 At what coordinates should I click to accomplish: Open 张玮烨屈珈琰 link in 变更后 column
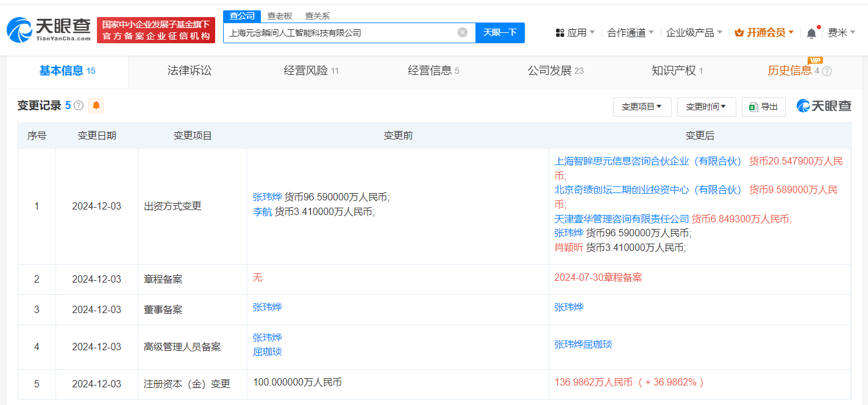point(583,344)
